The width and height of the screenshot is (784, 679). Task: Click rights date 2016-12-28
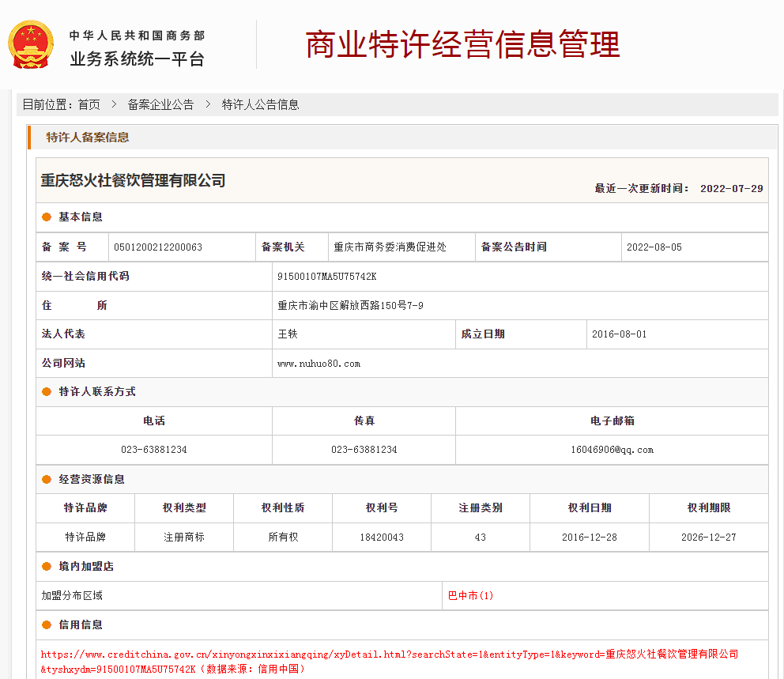(590, 537)
